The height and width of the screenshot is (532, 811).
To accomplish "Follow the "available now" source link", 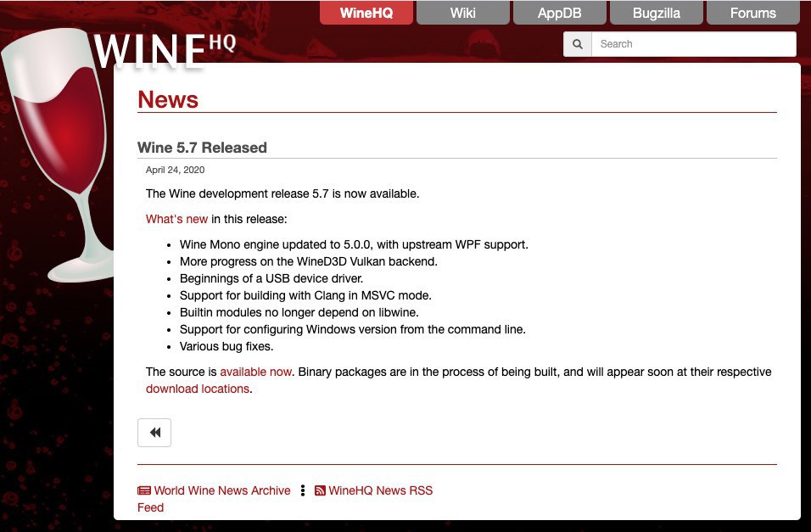I will click(x=255, y=372).
